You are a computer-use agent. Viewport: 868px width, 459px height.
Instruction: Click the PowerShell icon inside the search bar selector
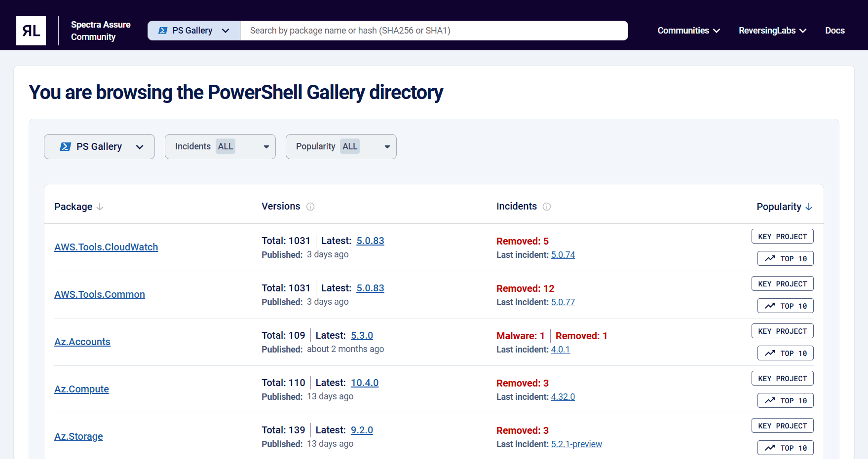pyautogui.click(x=163, y=30)
